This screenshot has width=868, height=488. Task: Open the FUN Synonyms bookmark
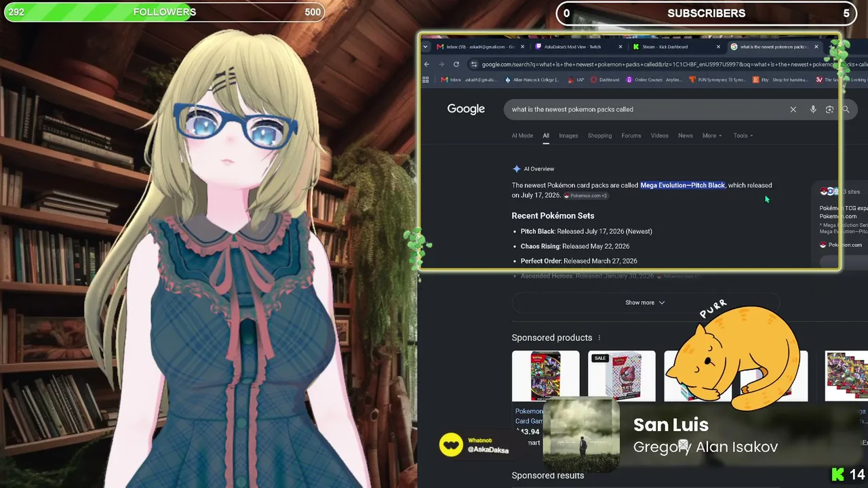click(717, 79)
